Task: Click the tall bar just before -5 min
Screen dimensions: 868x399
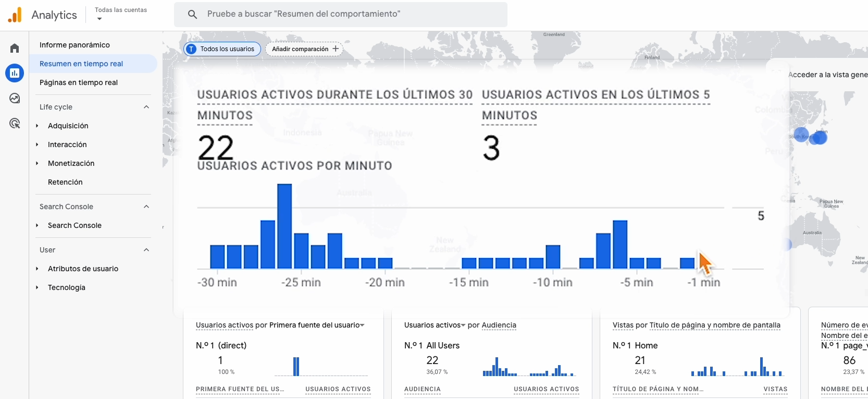Action: coord(620,245)
